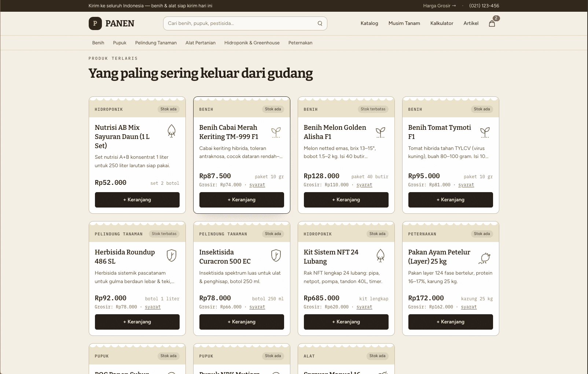Focus the Cari benih search field

click(x=245, y=23)
